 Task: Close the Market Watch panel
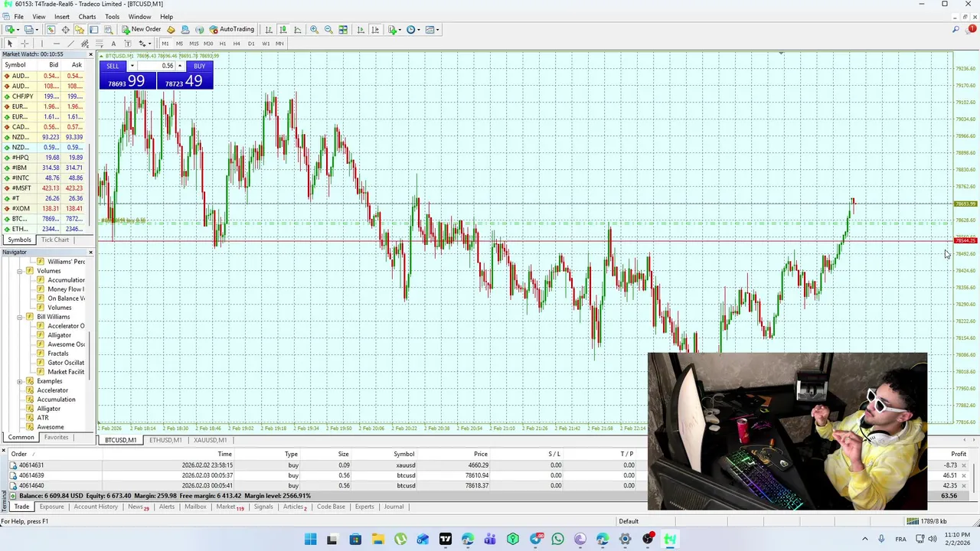pos(90,54)
